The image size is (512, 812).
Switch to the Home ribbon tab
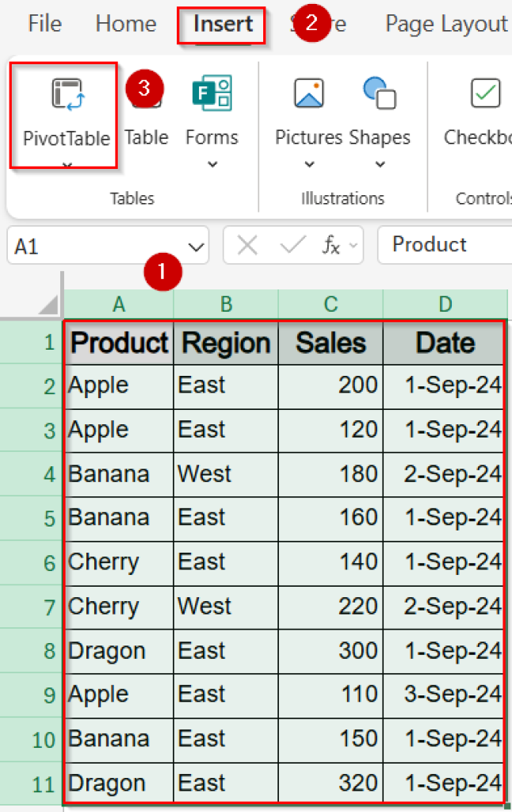pyautogui.click(x=125, y=24)
